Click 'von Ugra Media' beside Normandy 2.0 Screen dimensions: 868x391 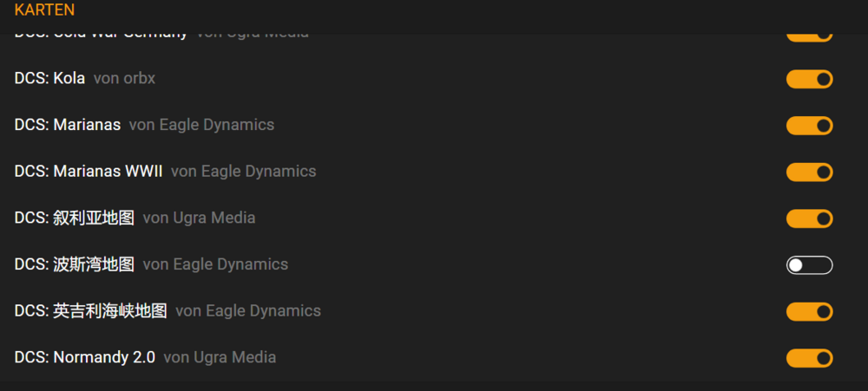220,357
